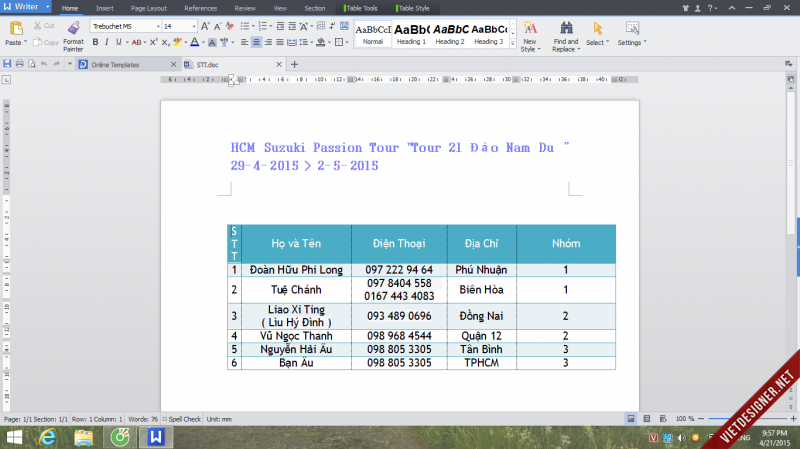The image size is (800, 449).
Task: Click New Style icon
Action: (x=530, y=28)
